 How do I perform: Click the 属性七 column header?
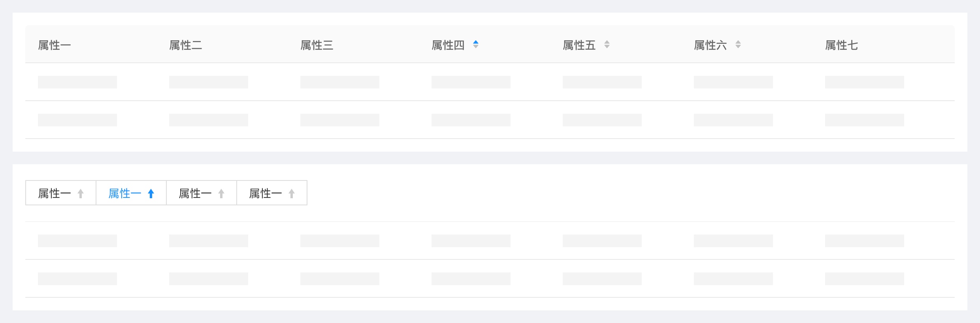pyautogui.click(x=842, y=45)
